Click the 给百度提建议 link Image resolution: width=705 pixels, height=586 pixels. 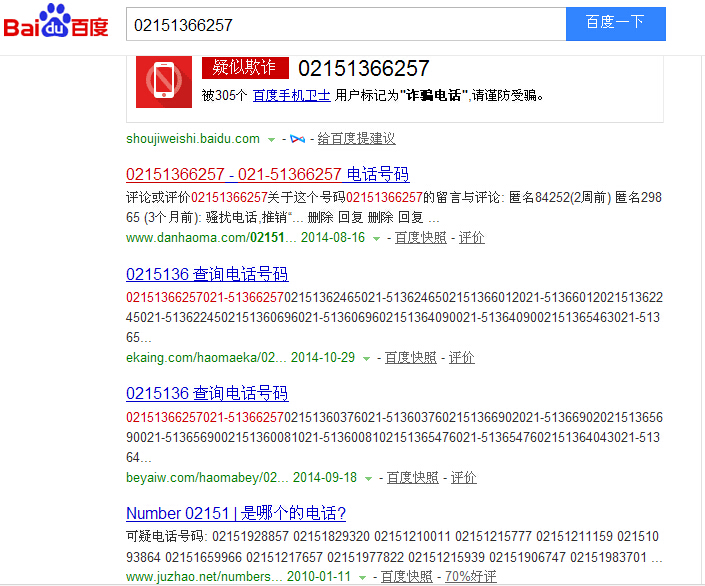point(356,139)
